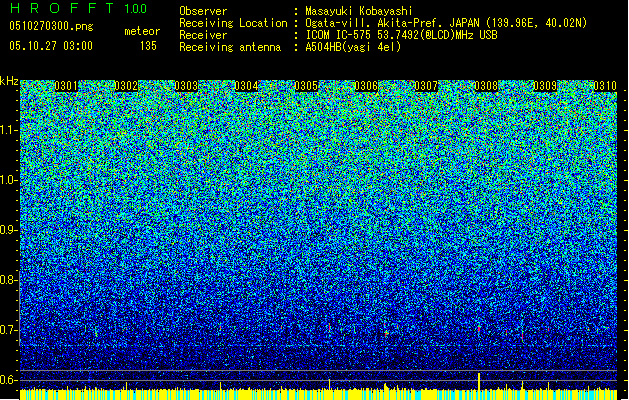This screenshot has width=629, height=400.
Task: Click the antenna value A504HB(yagi 4el)
Action: click(353, 47)
